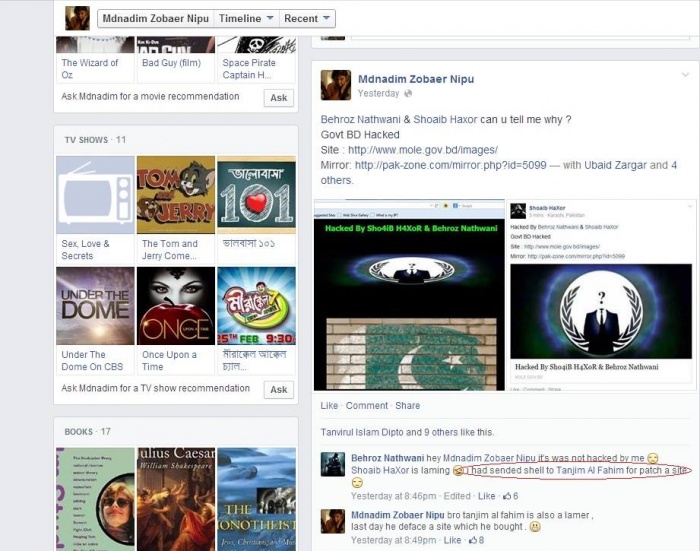Screen dimensions: 700x551
Task: Click the grin emoticon after 'he bought'
Action: pos(535,527)
